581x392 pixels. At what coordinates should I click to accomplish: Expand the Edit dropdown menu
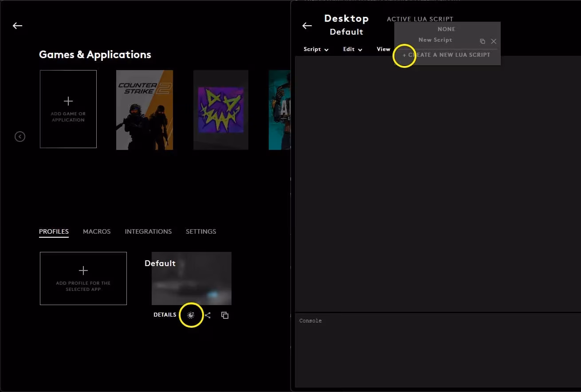click(x=353, y=49)
